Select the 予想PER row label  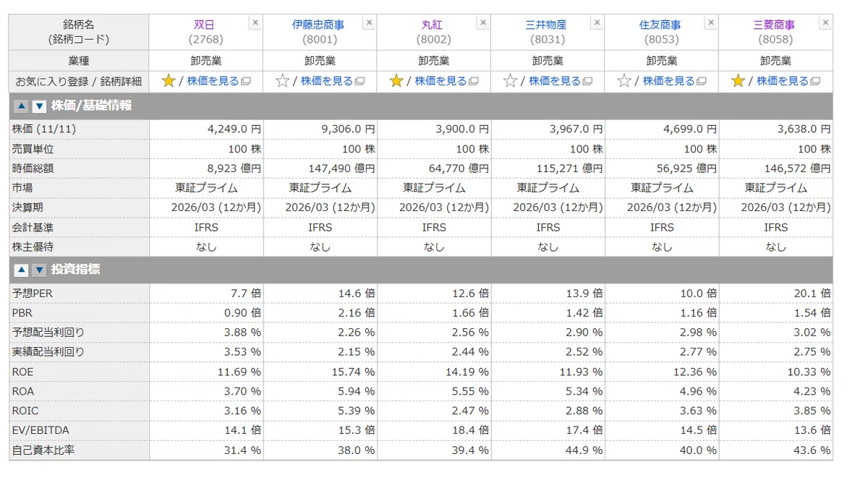click(x=33, y=294)
